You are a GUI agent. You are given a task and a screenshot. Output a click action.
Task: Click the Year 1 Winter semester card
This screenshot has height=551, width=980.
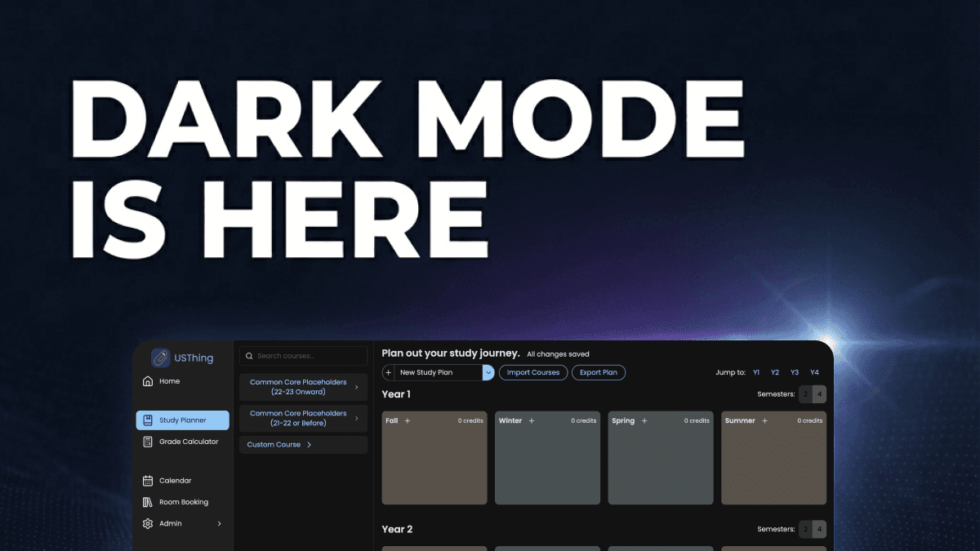tap(548, 458)
